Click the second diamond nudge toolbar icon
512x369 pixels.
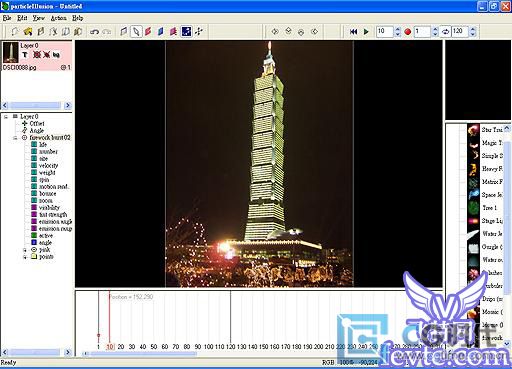point(288,31)
